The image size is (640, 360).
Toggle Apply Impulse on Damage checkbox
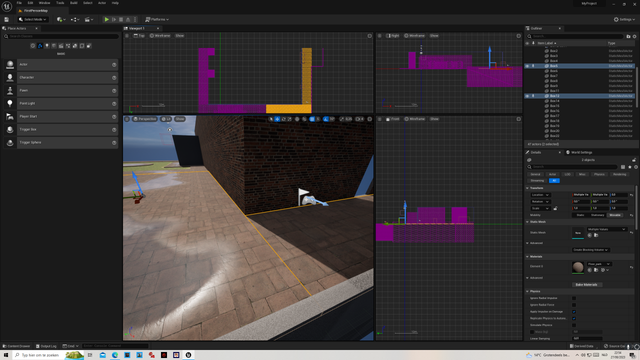coord(574,312)
